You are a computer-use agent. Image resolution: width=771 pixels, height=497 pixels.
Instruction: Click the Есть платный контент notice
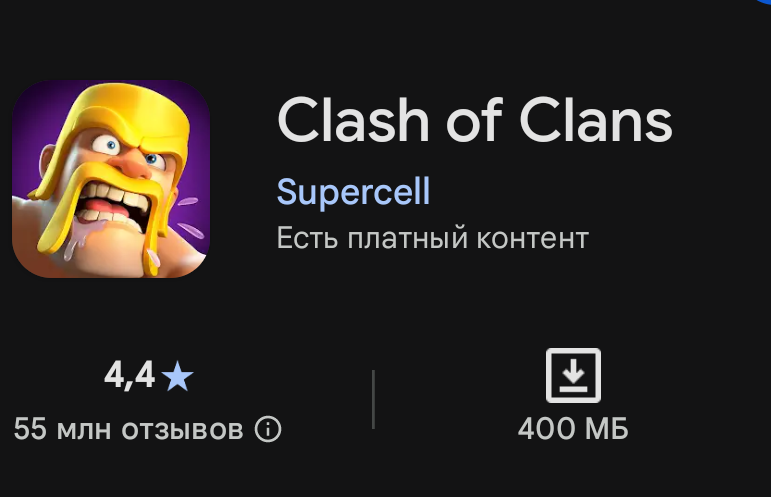pos(433,238)
